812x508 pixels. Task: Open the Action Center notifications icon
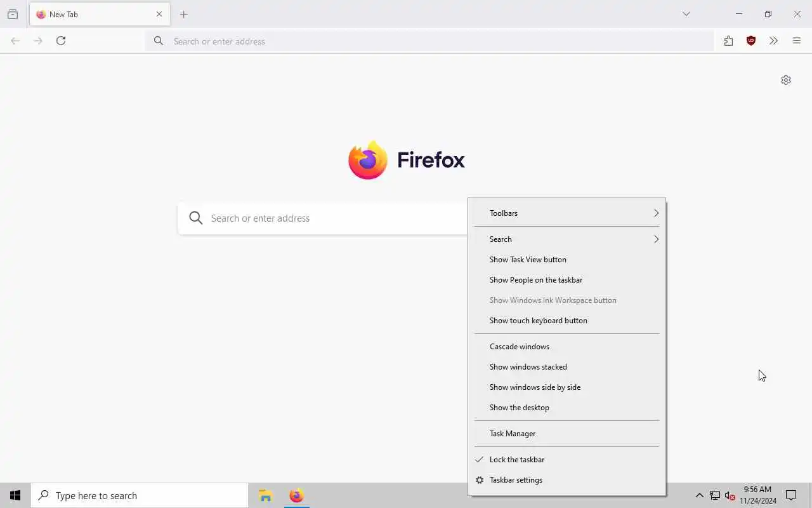pos(791,495)
